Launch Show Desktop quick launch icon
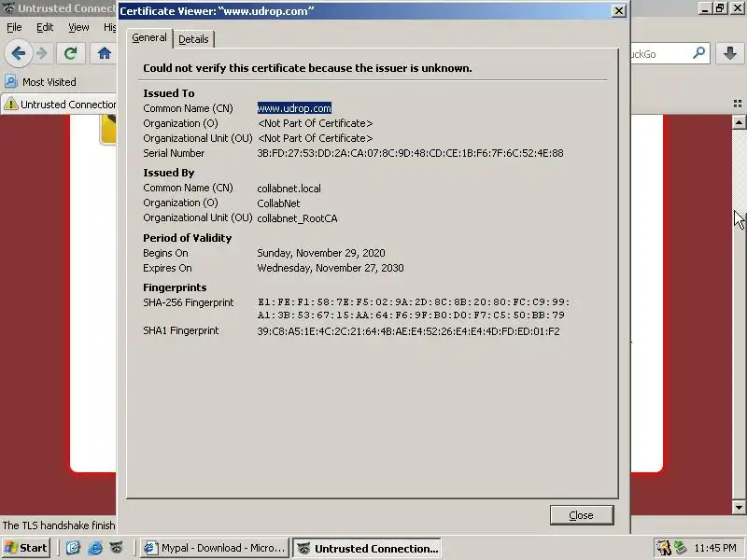Image resolution: width=747 pixels, height=560 pixels. click(73, 548)
